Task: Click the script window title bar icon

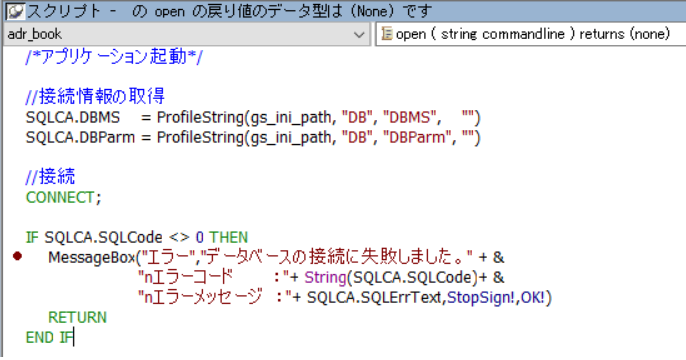Action: point(15,11)
